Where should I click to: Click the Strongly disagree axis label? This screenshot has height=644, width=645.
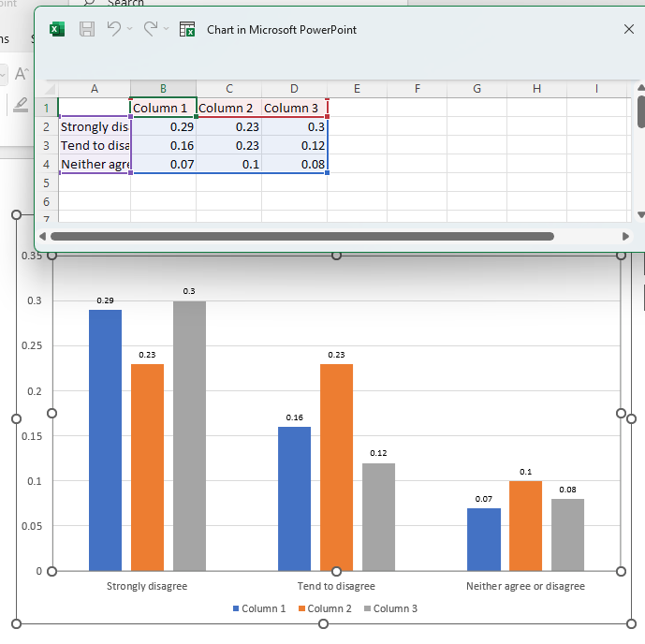point(147,586)
